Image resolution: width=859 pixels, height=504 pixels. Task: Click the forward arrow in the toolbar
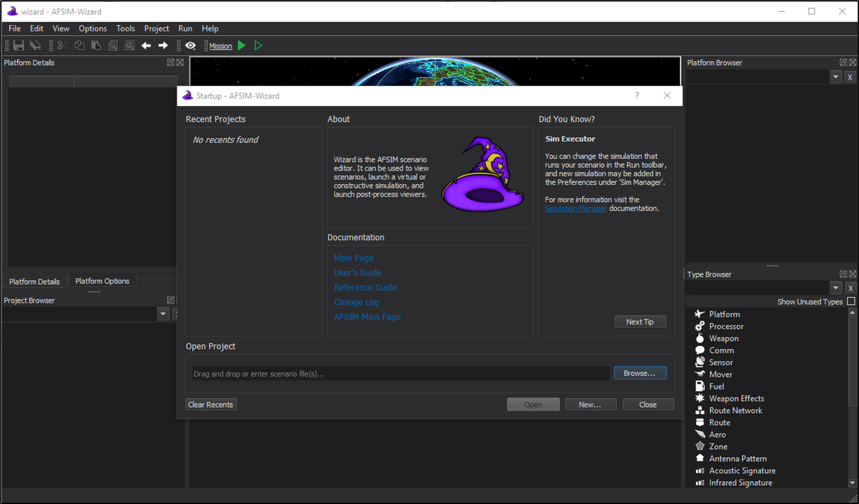tap(163, 46)
